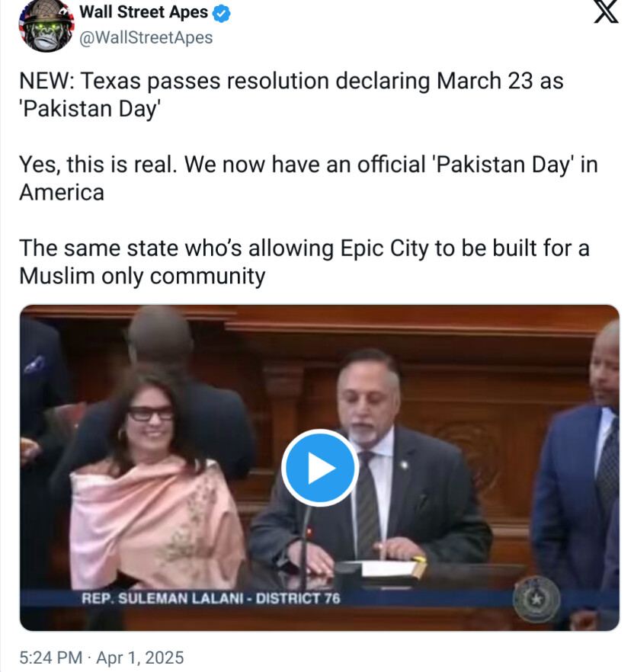
Task: Click the Texas state seal watermark
Action: tap(536, 599)
